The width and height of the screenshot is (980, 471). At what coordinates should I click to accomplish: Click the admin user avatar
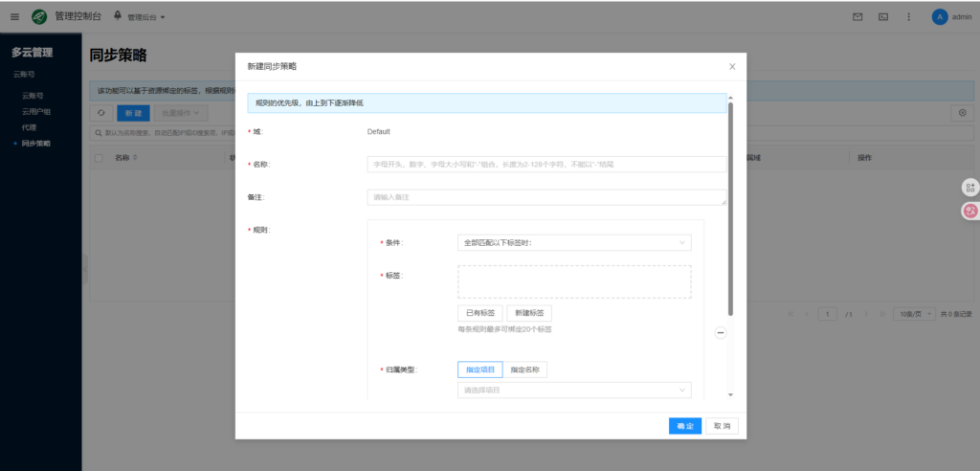coord(940,16)
